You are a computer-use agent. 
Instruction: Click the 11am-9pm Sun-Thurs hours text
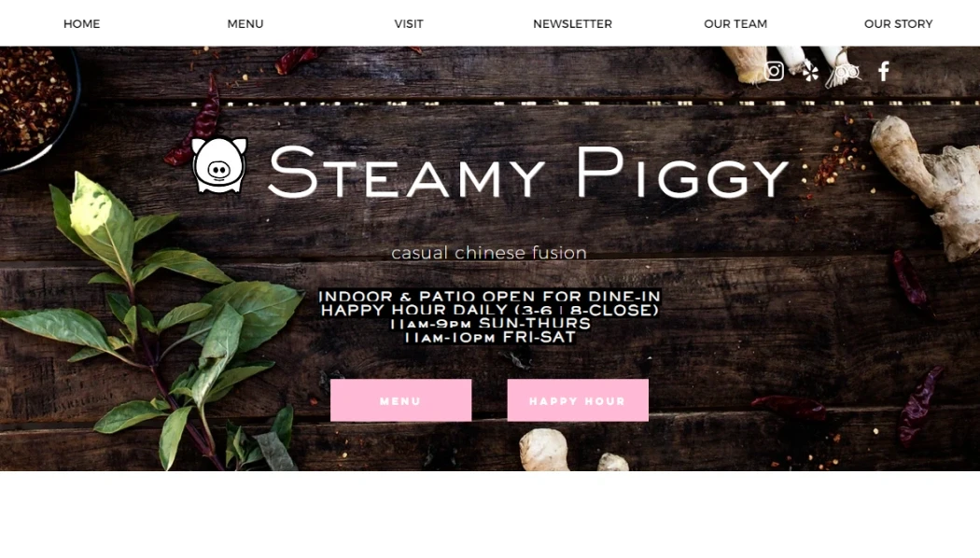pos(490,324)
